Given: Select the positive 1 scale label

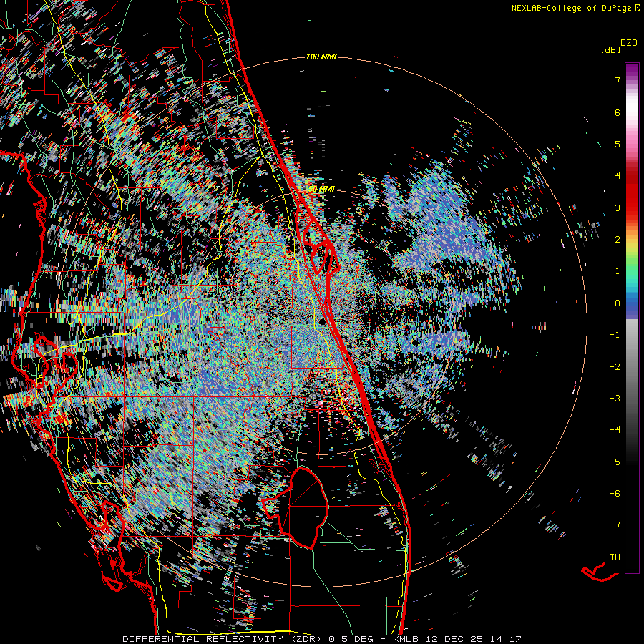Looking at the screenshot, I should pos(618,271).
